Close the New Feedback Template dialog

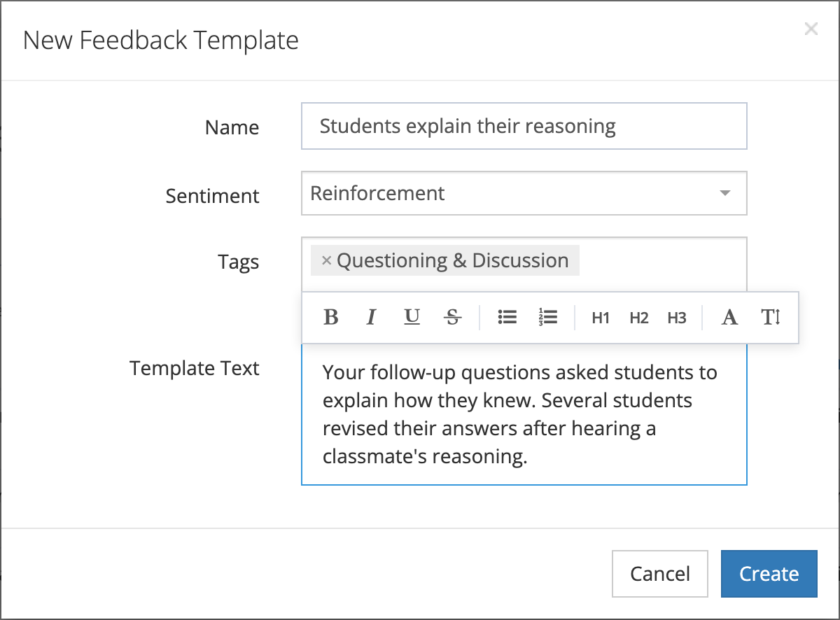pos(811,29)
